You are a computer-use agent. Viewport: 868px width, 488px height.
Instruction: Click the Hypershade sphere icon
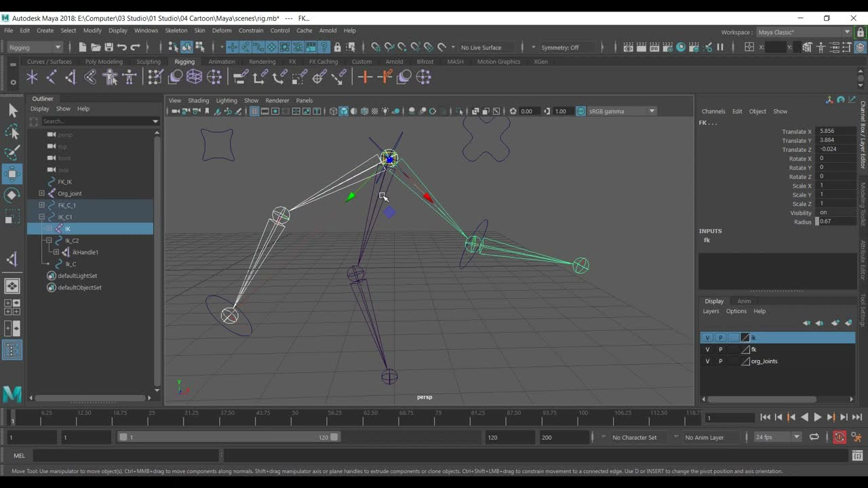click(x=682, y=47)
